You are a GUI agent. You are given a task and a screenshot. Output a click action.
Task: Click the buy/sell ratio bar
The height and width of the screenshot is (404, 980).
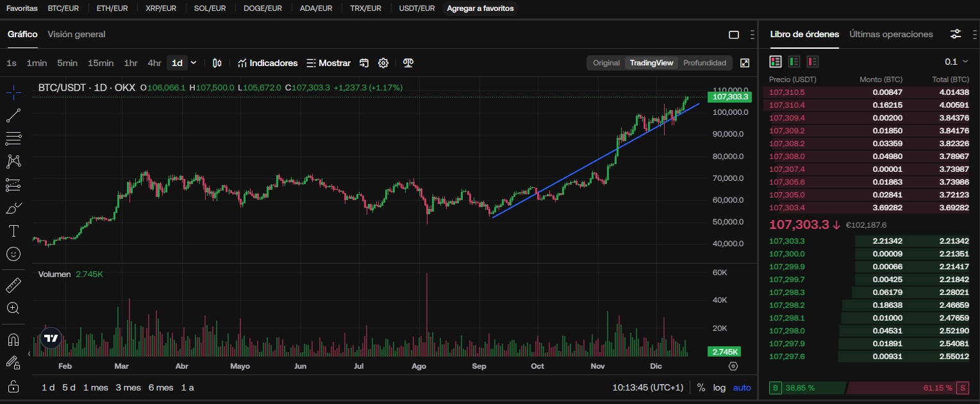pyautogui.click(x=865, y=388)
